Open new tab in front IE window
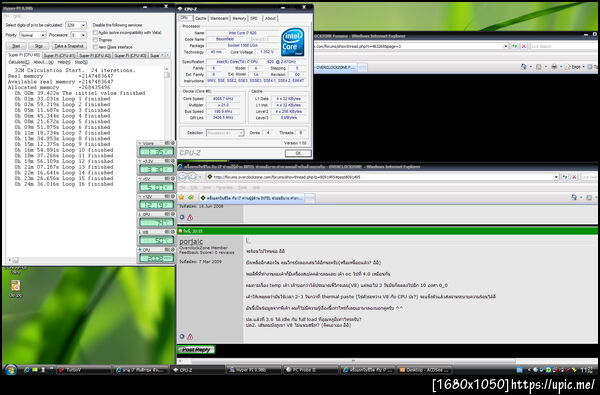Image resolution: width=600 pixels, height=395 pixels. point(310,198)
